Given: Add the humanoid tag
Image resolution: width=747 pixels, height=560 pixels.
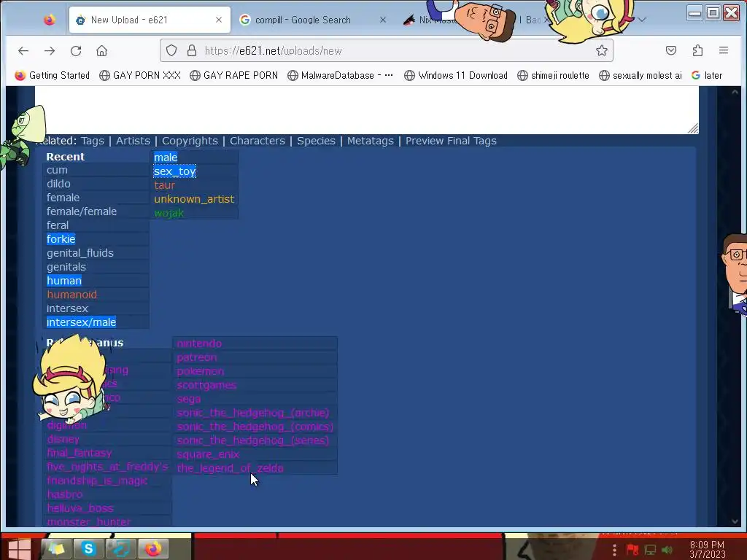Looking at the screenshot, I should click(x=72, y=295).
